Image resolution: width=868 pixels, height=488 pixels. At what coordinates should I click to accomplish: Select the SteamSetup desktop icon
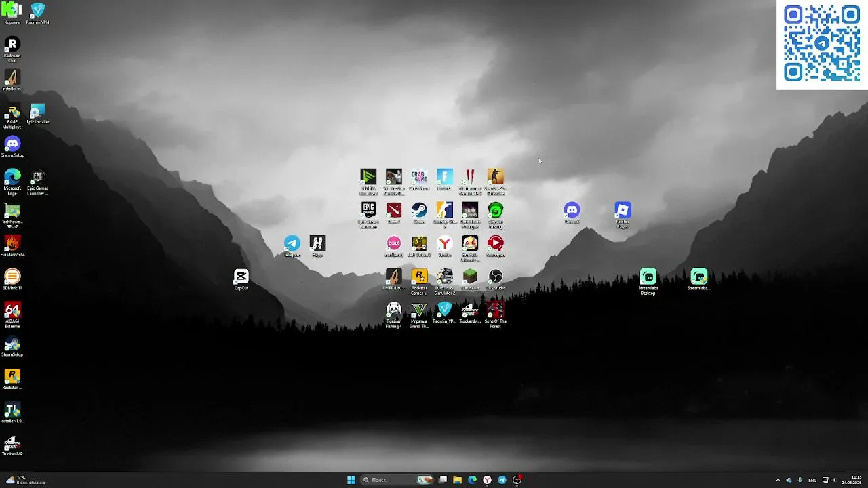pyautogui.click(x=12, y=346)
